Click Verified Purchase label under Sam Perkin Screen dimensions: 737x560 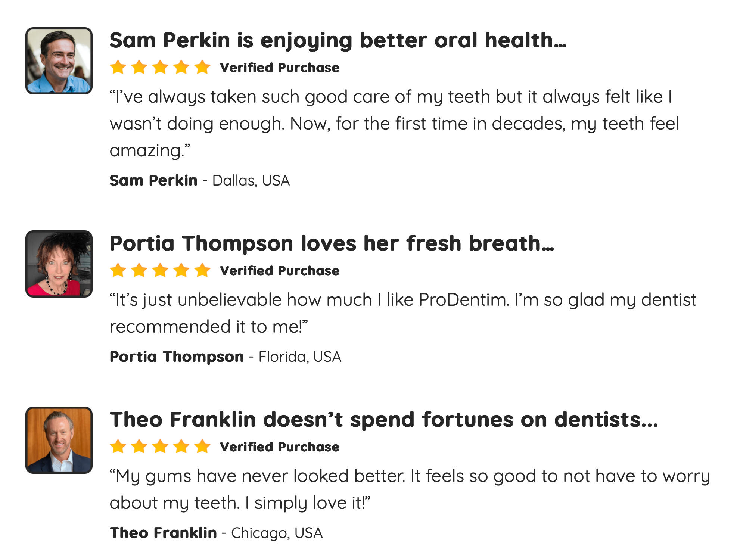[280, 68]
